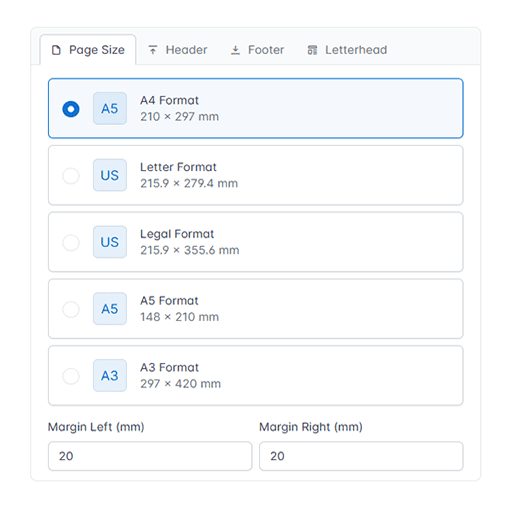Click the US badge beside Legal Format
512x512 pixels.
click(x=110, y=242)
